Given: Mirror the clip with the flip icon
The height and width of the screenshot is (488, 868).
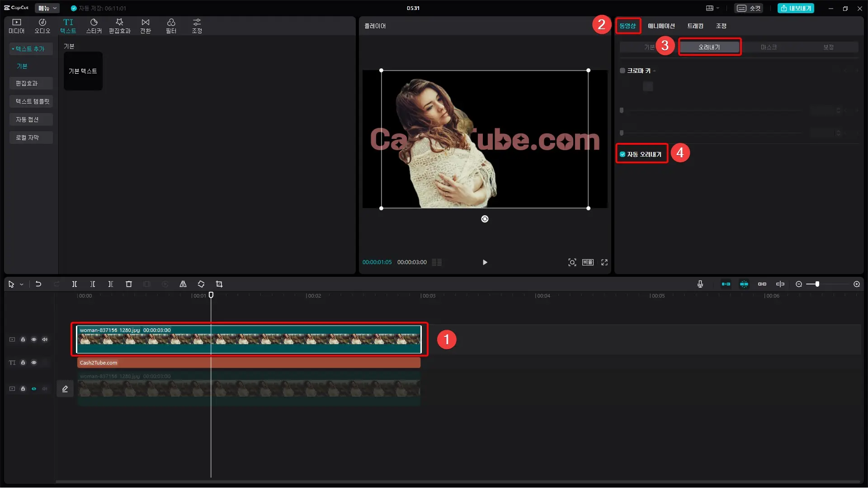Looking at the screenshot, I should click(x=183, y=284).
